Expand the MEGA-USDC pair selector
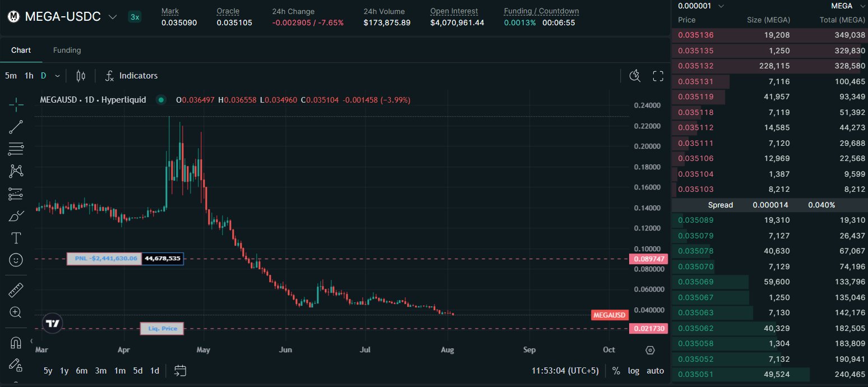This screenshot has width=868, height=387. point(113,17)
